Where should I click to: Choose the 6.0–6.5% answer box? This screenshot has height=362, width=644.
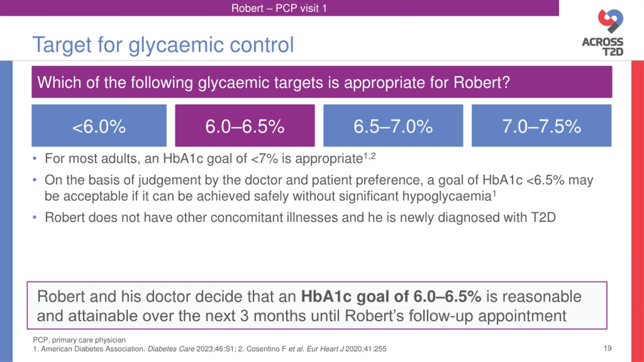pos(245,125)
